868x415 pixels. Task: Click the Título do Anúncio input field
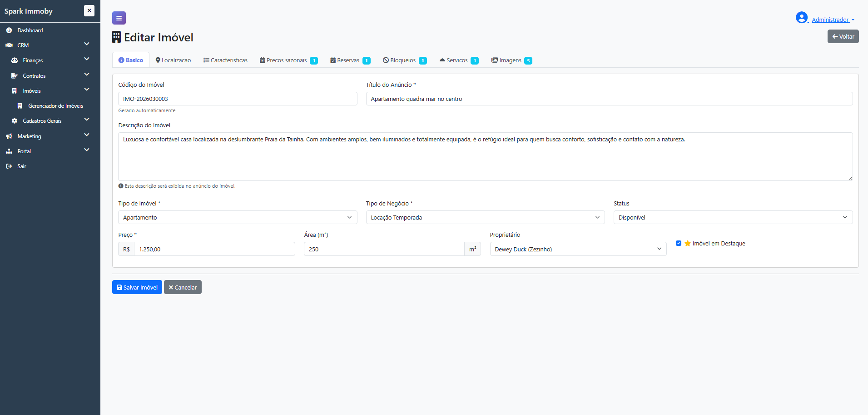pyautogui.click(x=609, y=99)
